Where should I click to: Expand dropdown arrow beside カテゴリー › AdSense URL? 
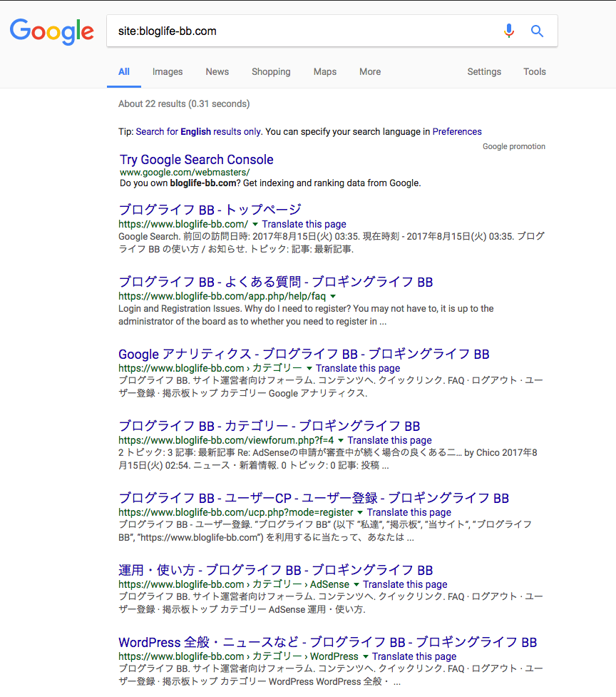point(356,584)
